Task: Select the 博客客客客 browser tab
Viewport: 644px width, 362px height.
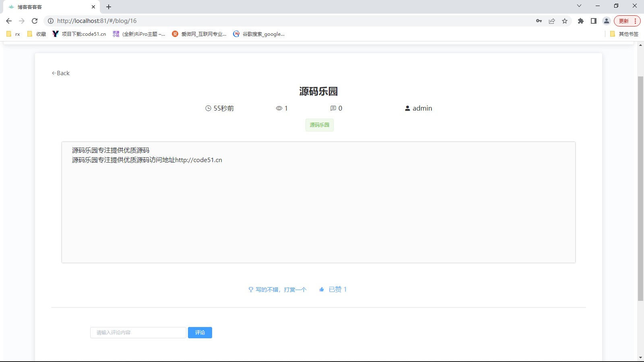Action: pyautogui.click(x=52, y=7)
